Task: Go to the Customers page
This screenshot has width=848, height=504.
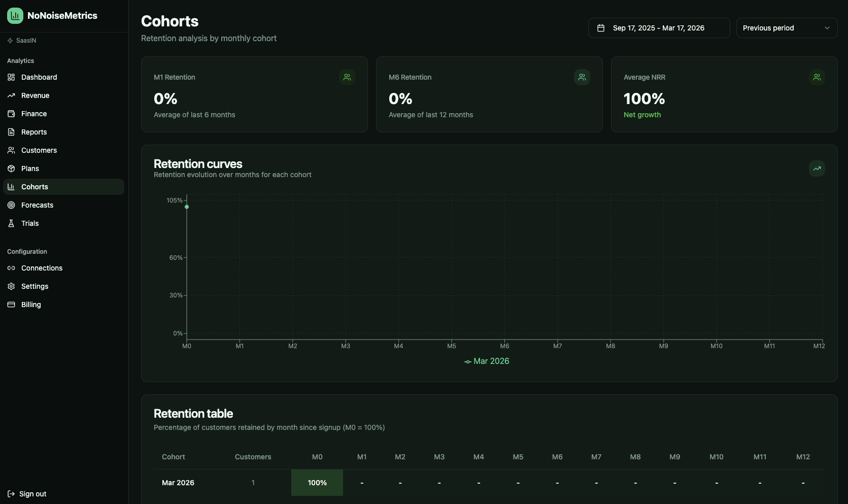Action: coord(39,150)
